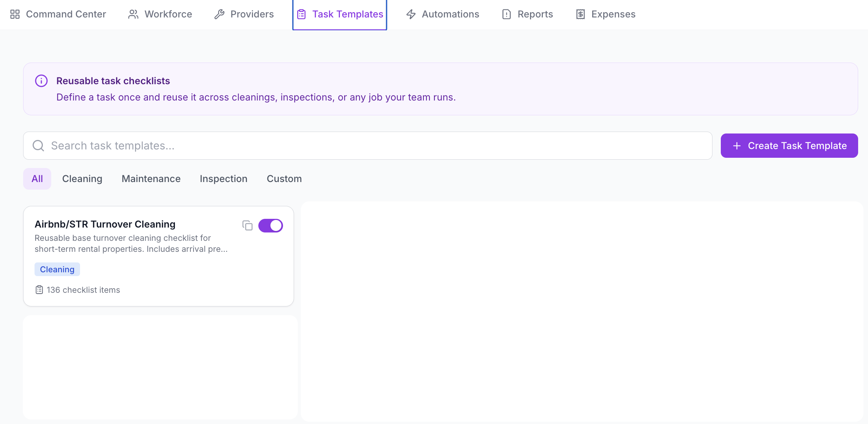This screenshot has height=424, width=868.
Task: Select the Custom filter tab
Action: click(284, 179)
